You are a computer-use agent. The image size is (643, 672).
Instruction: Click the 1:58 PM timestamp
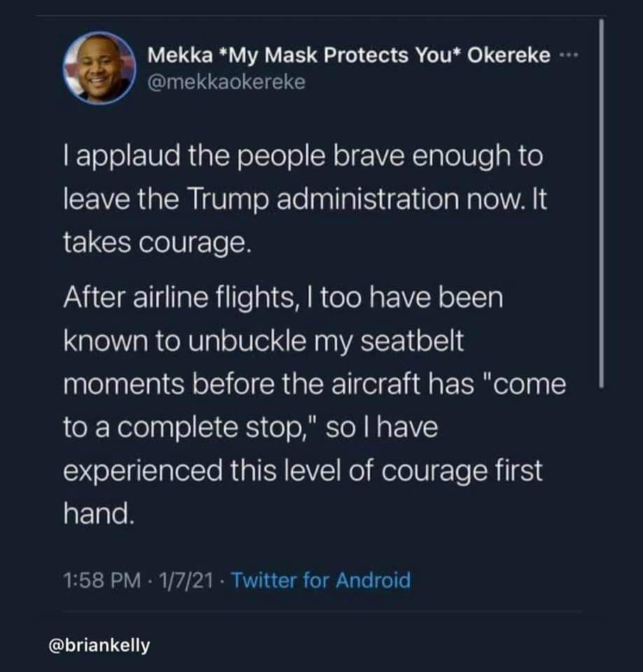point(102,580)
